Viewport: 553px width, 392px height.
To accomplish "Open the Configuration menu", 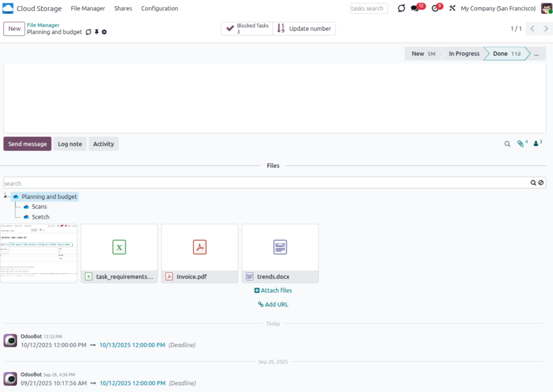I will [160, 8].
